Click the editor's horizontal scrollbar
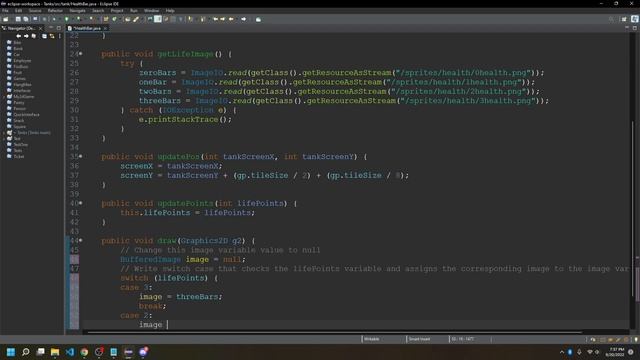Image resolution: width=640 pixels, height=360 pixels. (x=335, y=332)
